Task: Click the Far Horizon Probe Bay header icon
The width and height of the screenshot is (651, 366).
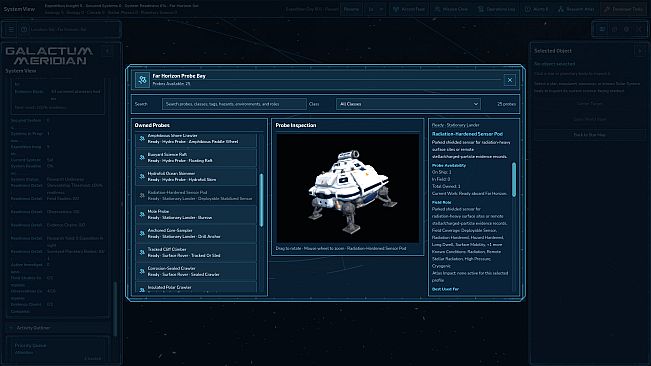Action: (142, 80)
